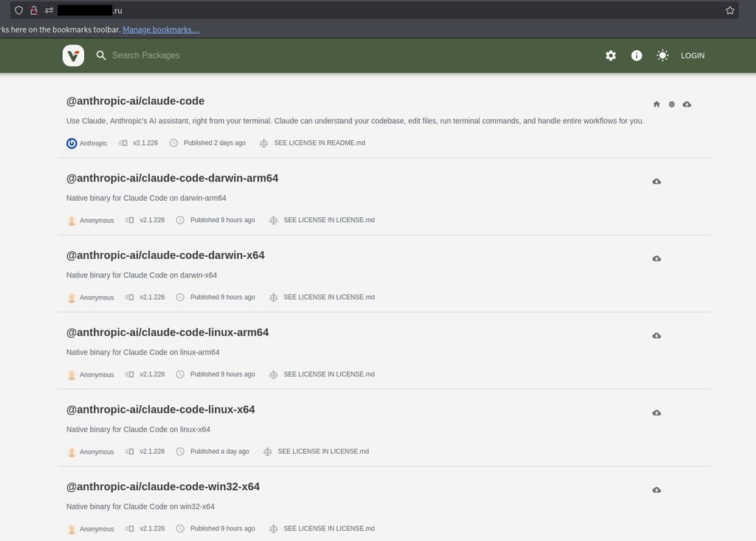
Task: Click the shield tracking protection icon
Action: [18, 10]
